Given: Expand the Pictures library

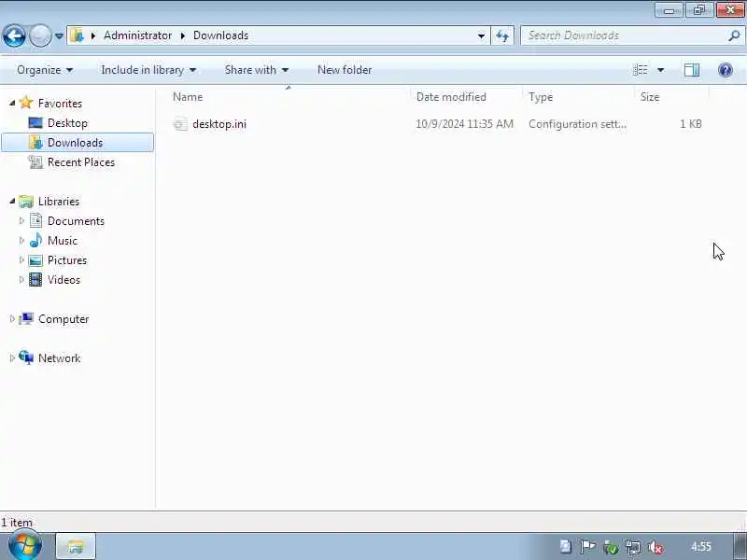Looking at the screenshot, I should click(x=21, y=259).
